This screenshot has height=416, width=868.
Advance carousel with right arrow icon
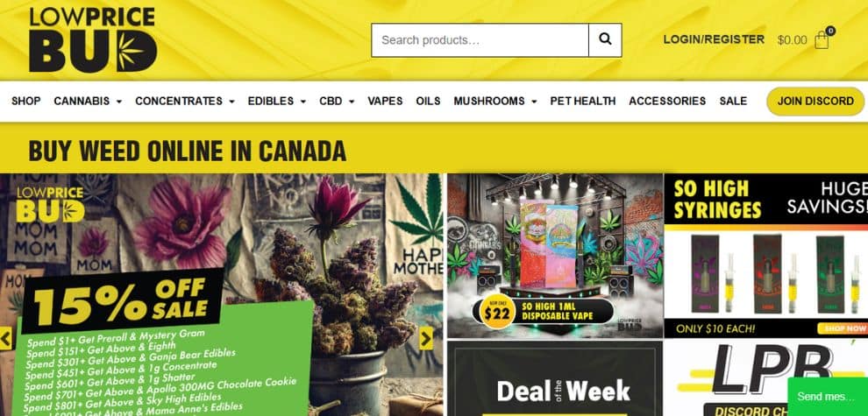426,338
